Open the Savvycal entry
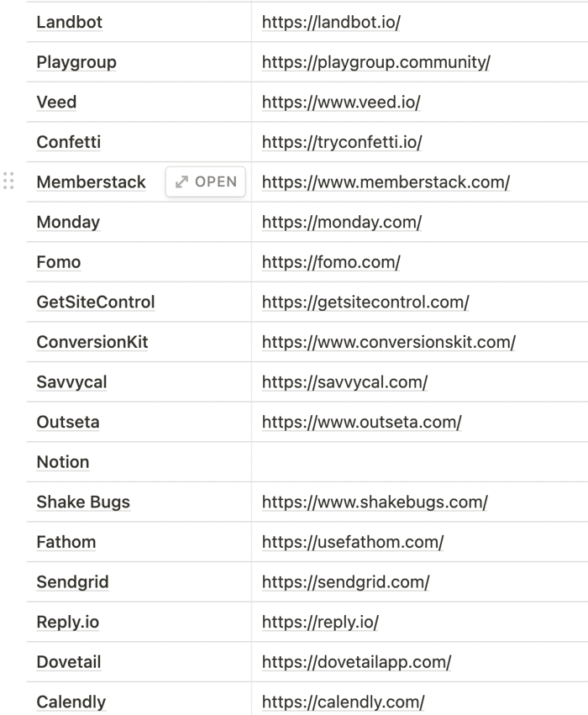The height and width of the screenshot is (715, 588). (x=71, y=382)
